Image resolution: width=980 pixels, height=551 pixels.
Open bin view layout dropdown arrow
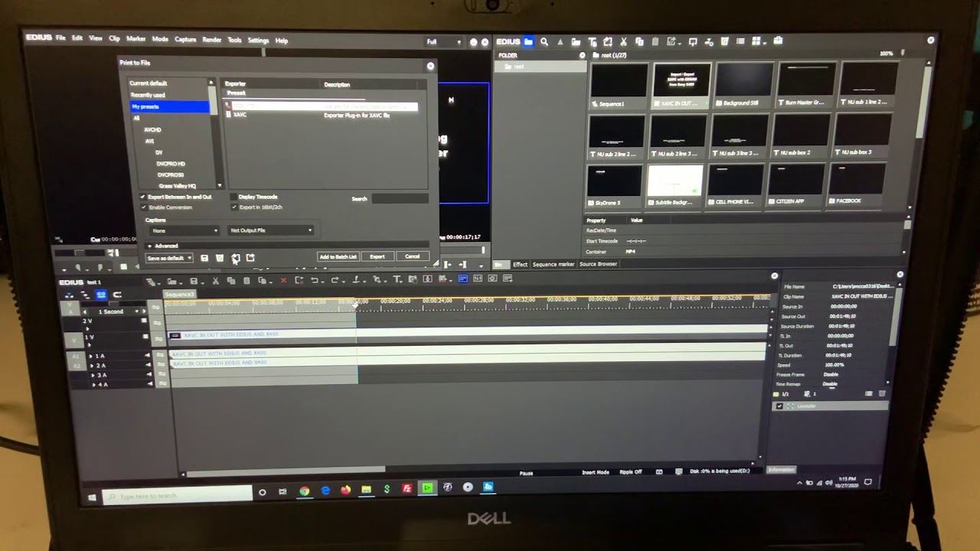[764, 42]
